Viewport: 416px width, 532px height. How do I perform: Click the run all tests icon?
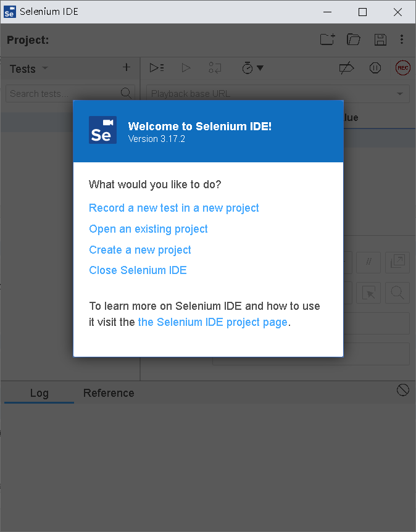[x=157, y=68]
